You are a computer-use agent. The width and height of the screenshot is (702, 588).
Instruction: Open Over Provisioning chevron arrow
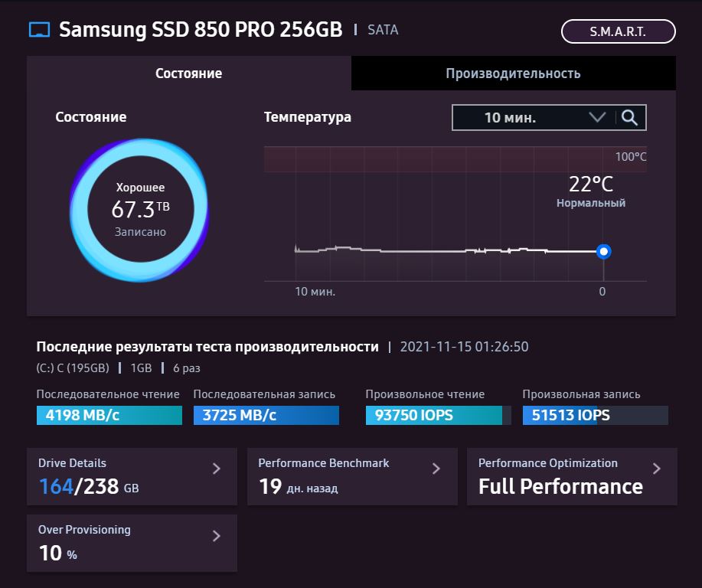[x=217, y=535]
